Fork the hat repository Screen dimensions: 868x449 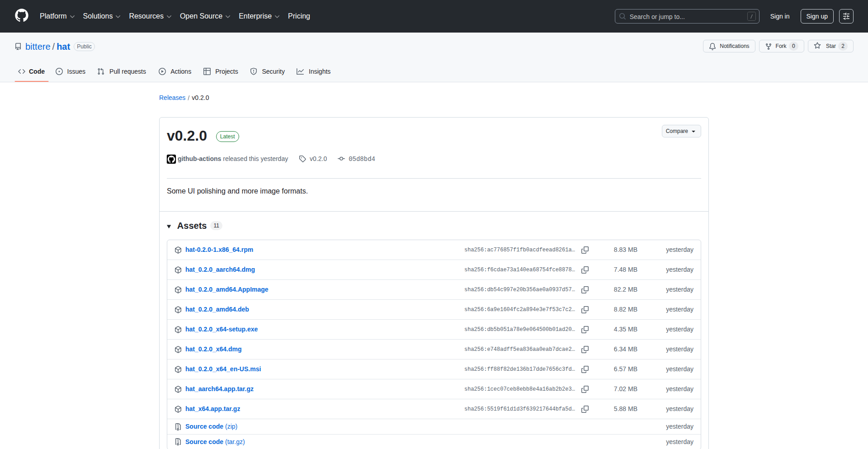(781, 46)
